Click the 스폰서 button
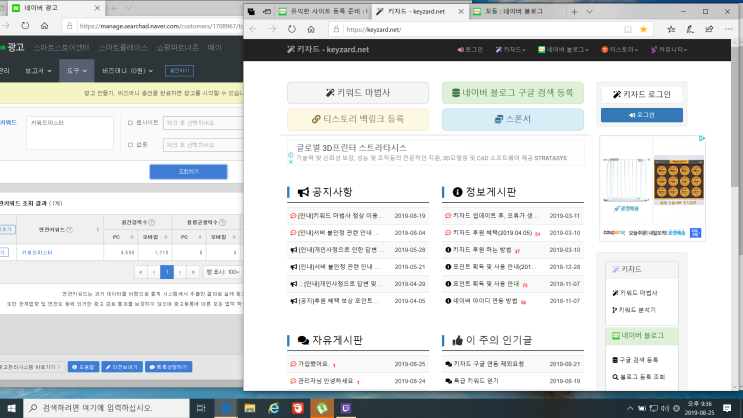 click(513, 119)
